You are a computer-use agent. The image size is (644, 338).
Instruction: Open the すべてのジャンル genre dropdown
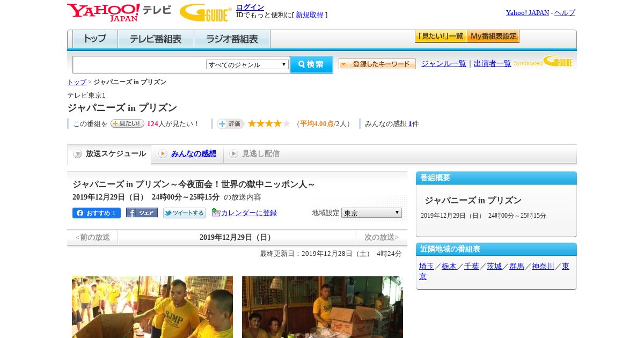click(x=247, y=64)
